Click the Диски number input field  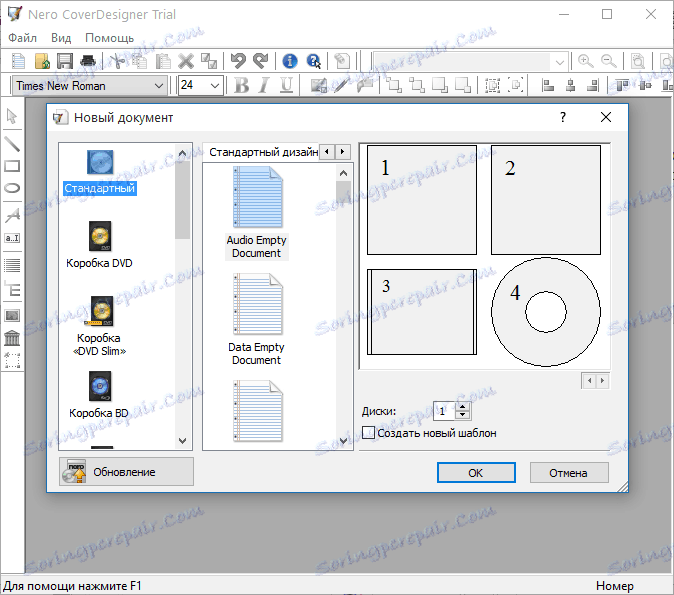coord(443,411)
